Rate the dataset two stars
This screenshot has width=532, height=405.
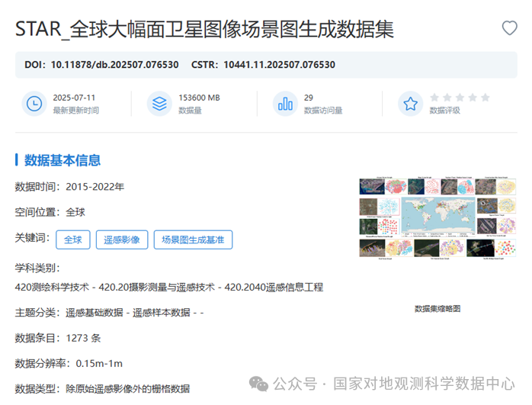pos(447,98)
